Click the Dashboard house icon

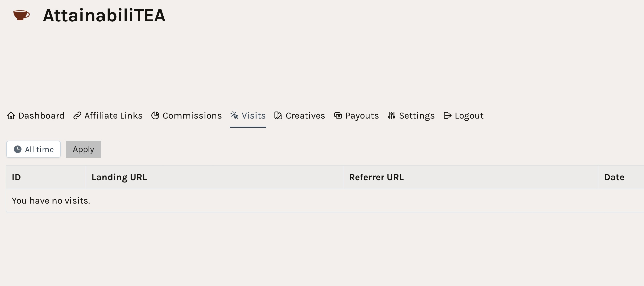(11, 116)
